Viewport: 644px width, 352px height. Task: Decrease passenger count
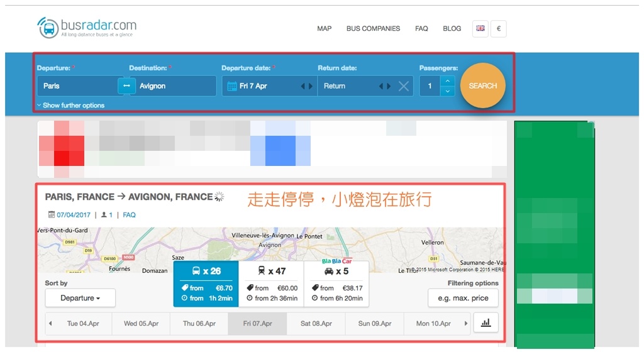click(x=447, y=91)
